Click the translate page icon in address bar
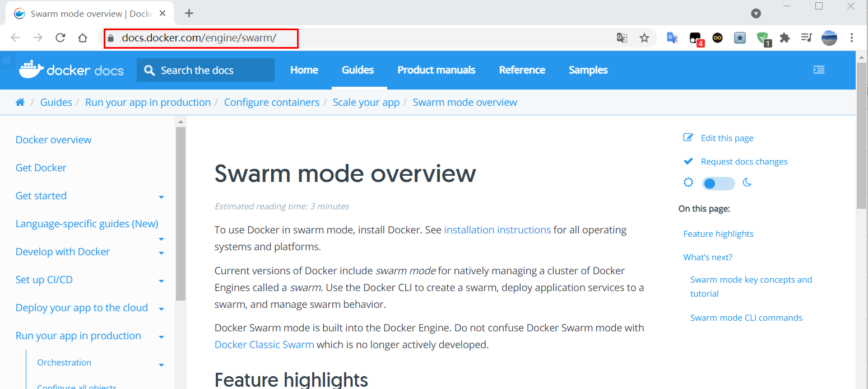Image resolution: width=868 pixels, height=389 pixels. coord(622,38)
